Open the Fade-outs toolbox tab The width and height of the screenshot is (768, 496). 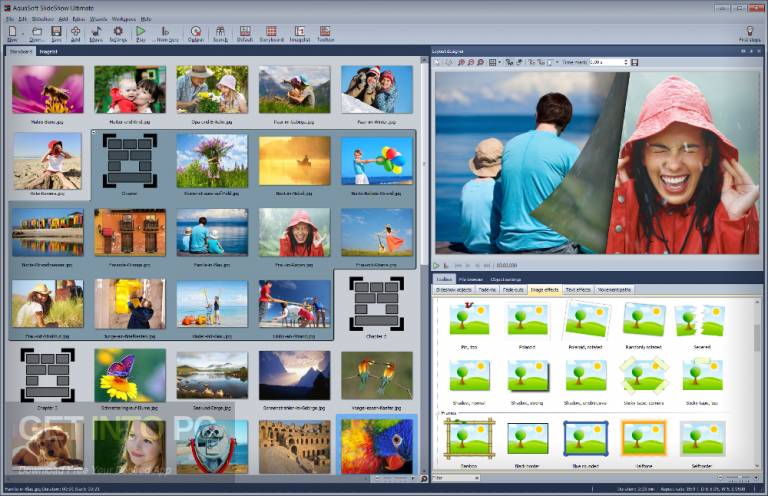coord(513,290)
